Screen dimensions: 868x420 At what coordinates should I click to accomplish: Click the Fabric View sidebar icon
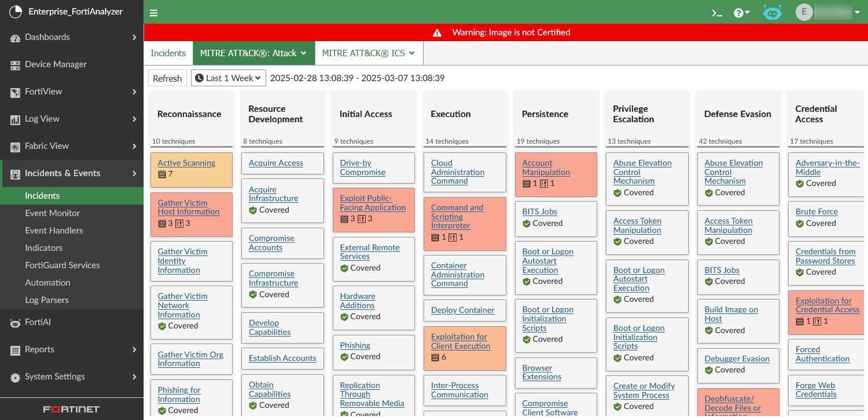pos(16,147)
